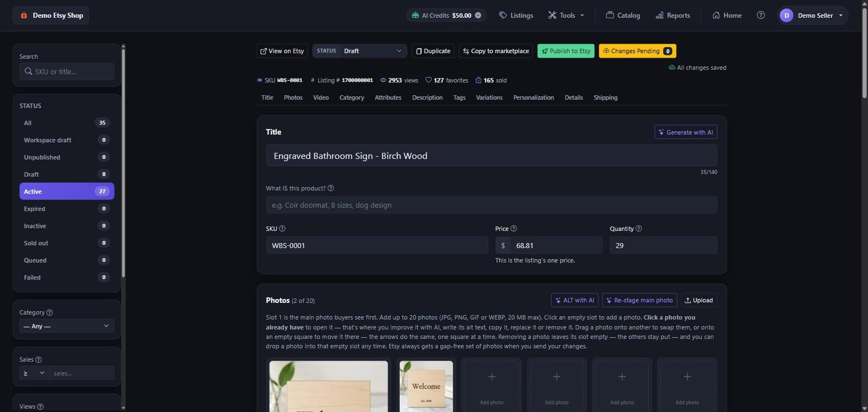Open the Demo Seller account dropdown
Image resolution: width=868 pixels, height=412 pixels.
[x=813, y=16]
